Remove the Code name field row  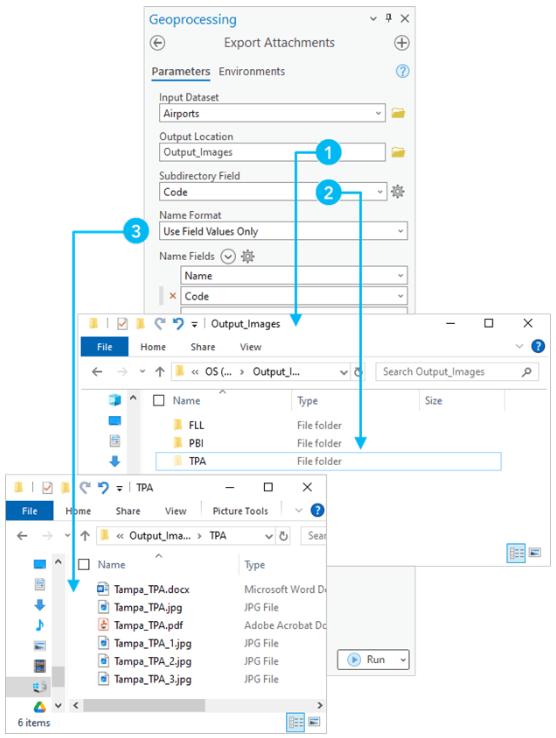coord(172,296)
